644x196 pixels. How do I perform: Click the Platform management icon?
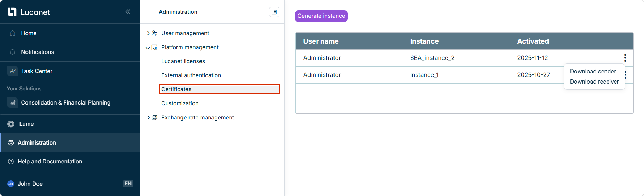coord(155,47)
